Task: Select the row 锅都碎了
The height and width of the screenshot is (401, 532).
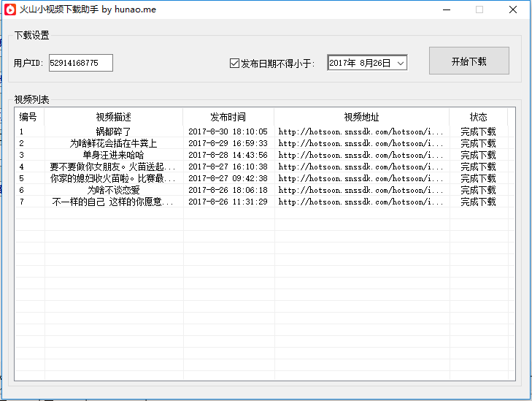Action: point(265,131)
